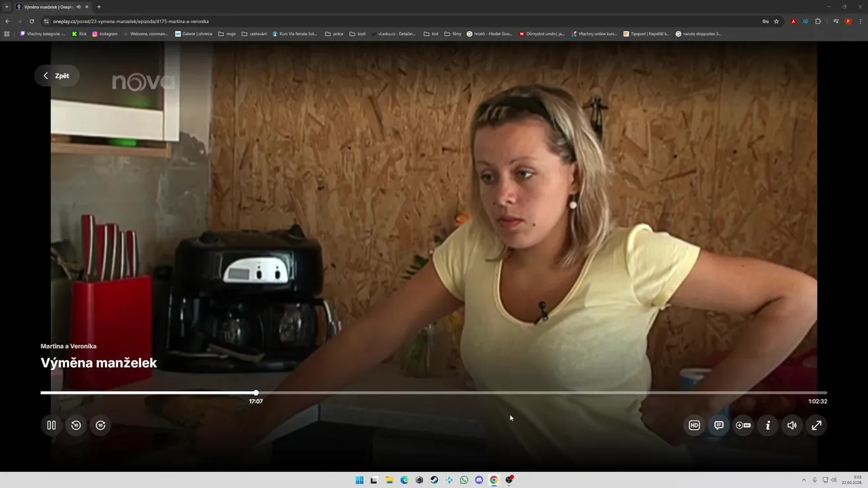The height and width of the screenshot is (488, 868).
Task: Open the saved passwords key icon
Action: coord(766,21)
